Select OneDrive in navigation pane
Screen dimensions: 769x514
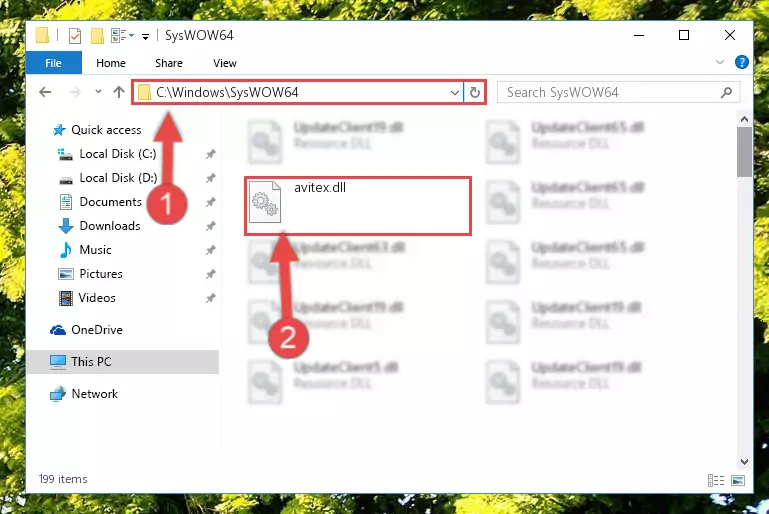(x=97, y=330)
